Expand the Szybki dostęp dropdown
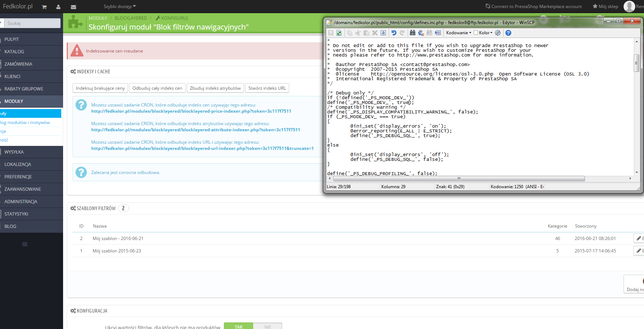This screenshot has width=644, height=329. 120,7
